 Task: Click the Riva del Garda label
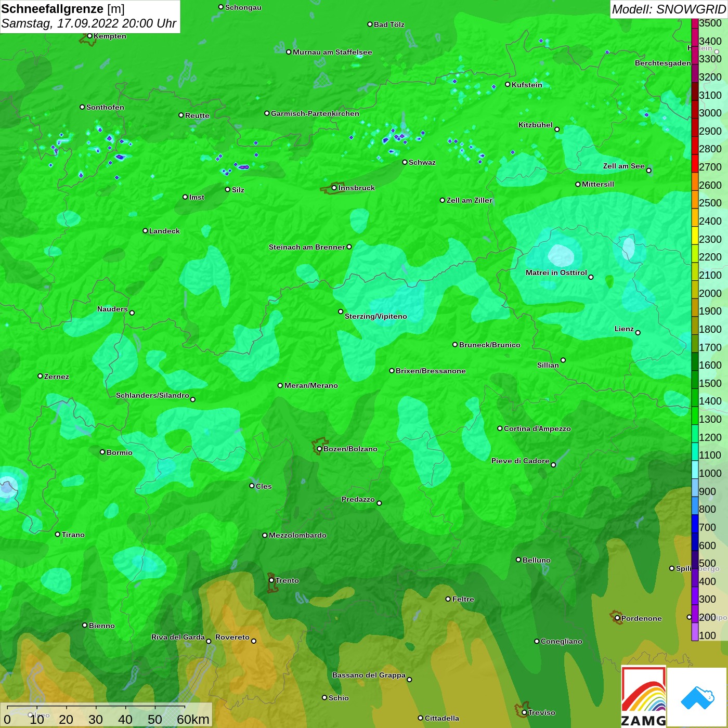pos(178,637)
